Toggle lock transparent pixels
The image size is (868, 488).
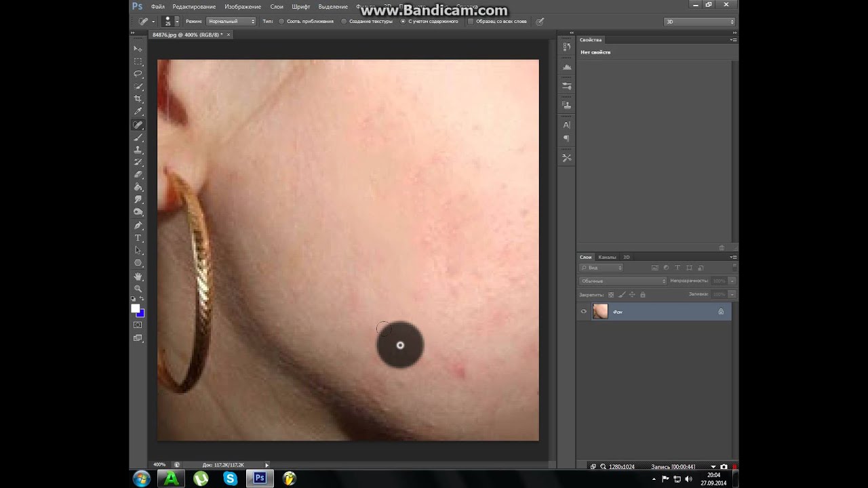611,295
